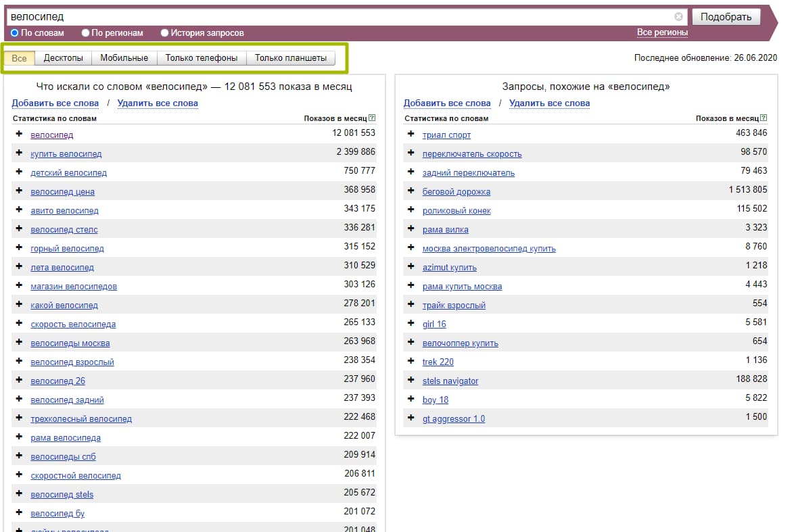Click the plus icon next to 'купить велосипед'
The image size is (796, 532).
(x=19, y=153)
